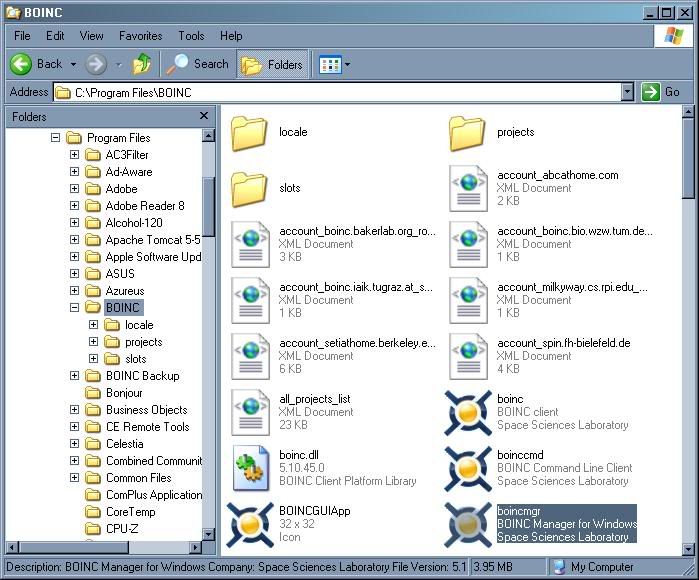Open Forward history dropdown arrow
The width and height of the screenshot is (699, 580).
click(x=119, y=65)
